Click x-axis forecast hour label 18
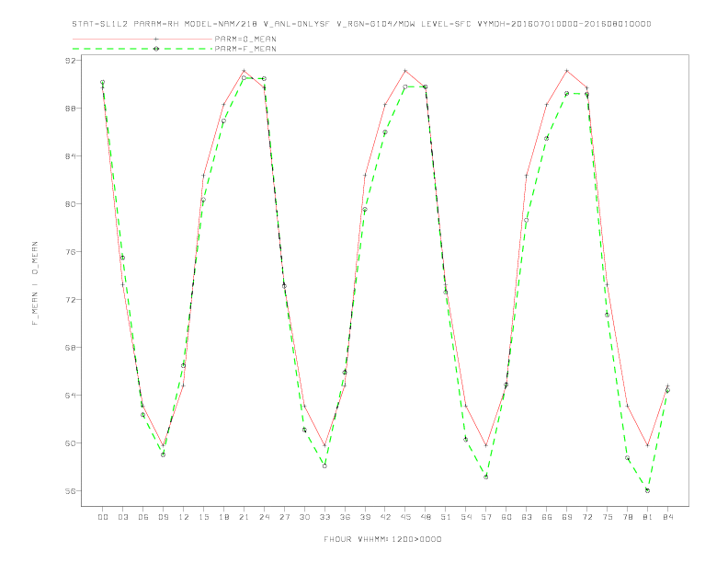This screenshot has width=728, height=563. [223, 517]
